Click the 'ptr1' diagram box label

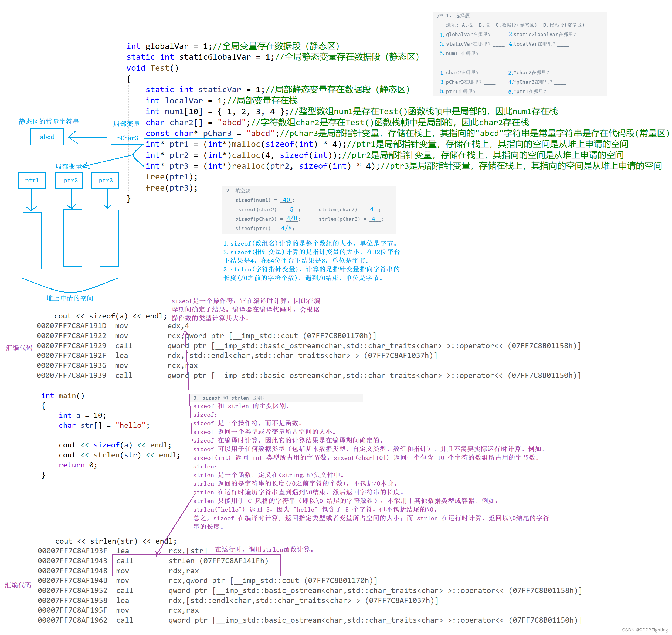[x=32, y=181]
